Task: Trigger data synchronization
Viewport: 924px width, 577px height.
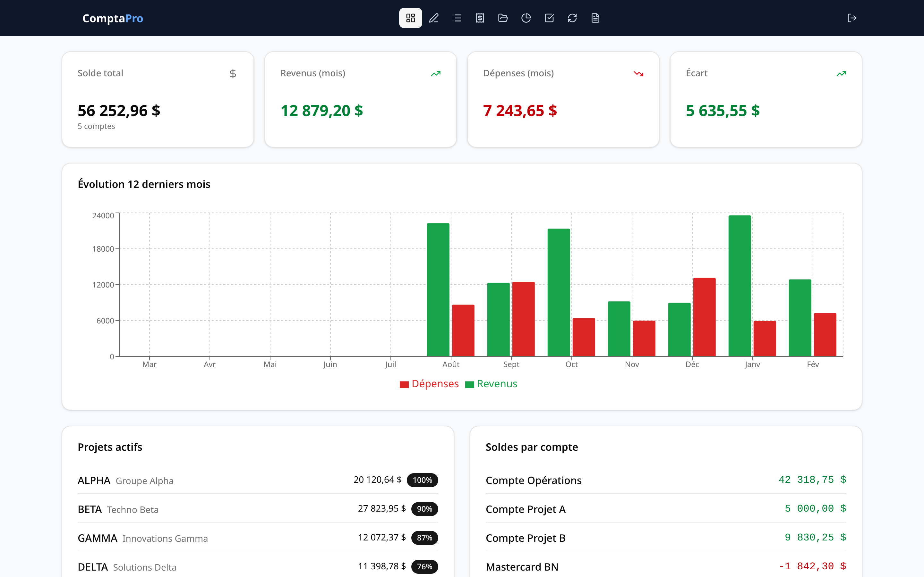Action: pos(572,18)
